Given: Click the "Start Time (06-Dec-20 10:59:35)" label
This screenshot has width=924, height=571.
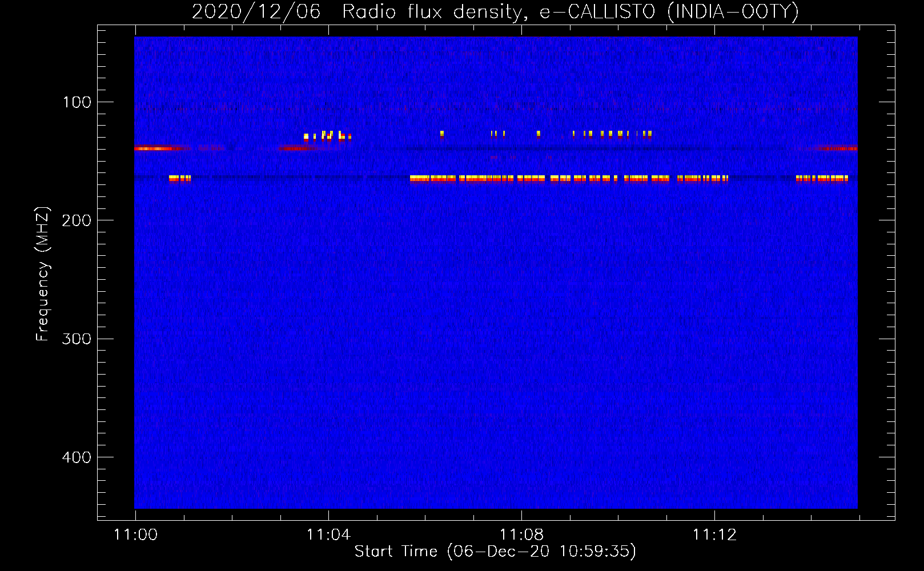Looking at the screenshot, I should coord(495,551).
